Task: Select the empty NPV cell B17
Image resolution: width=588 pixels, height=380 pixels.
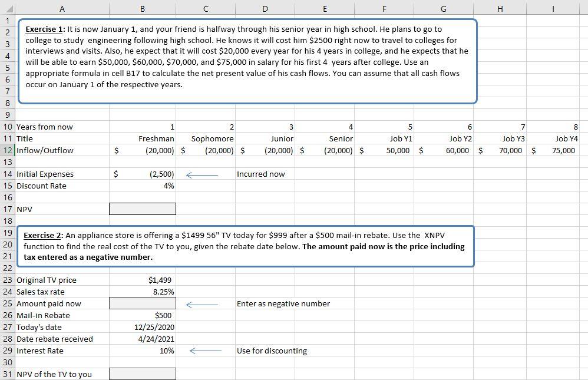Action: 142,209
